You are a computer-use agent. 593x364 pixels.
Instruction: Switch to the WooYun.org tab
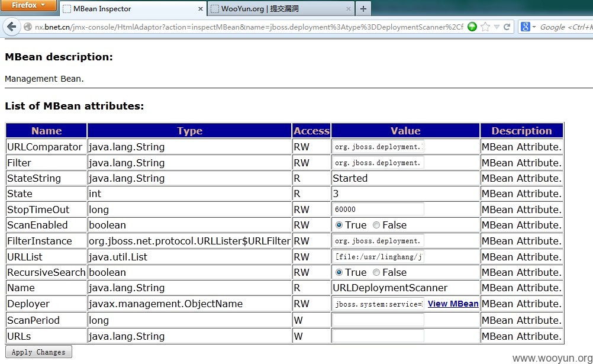point(281,9)
